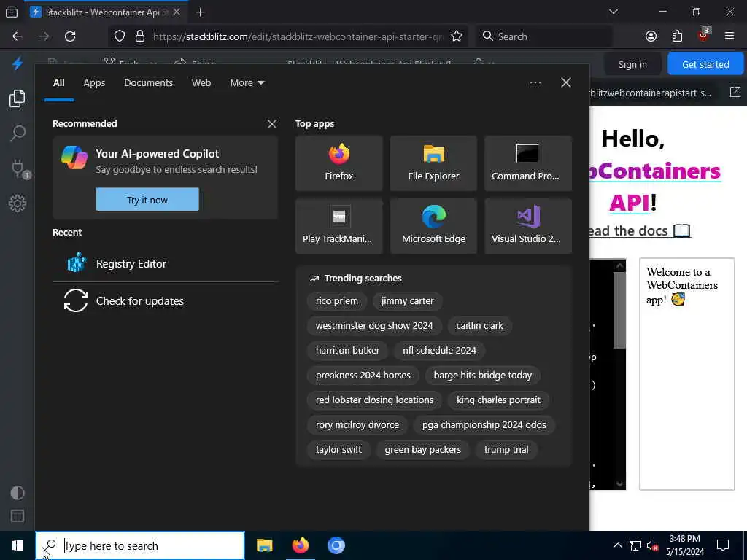Show hidden system tray icons

point(617,545)
